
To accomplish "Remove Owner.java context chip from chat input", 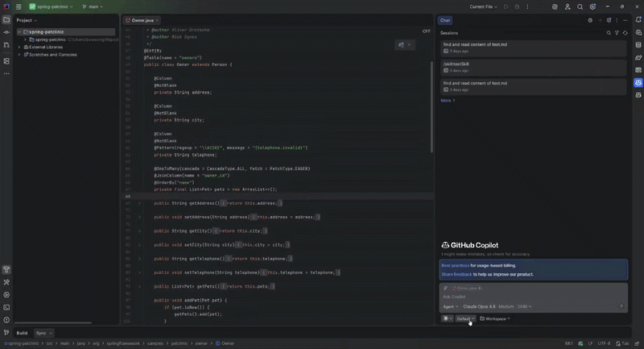I will tap(479, 289).
